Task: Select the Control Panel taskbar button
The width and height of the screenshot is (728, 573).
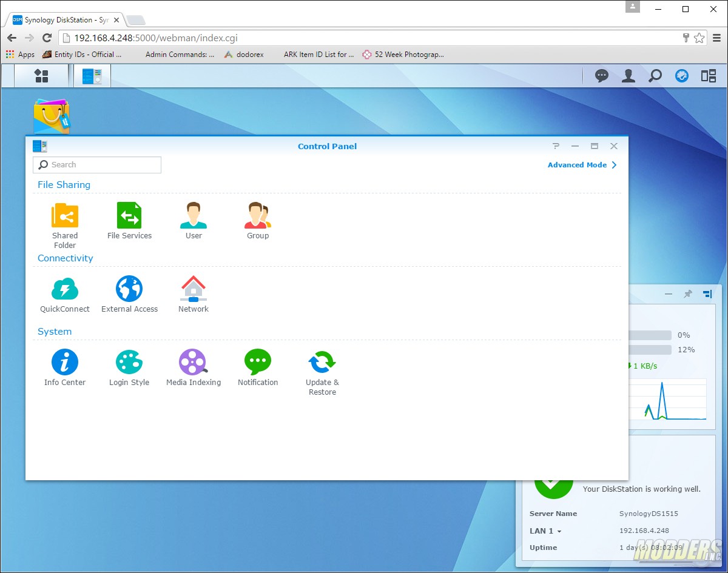Action: tap(92, 76)
